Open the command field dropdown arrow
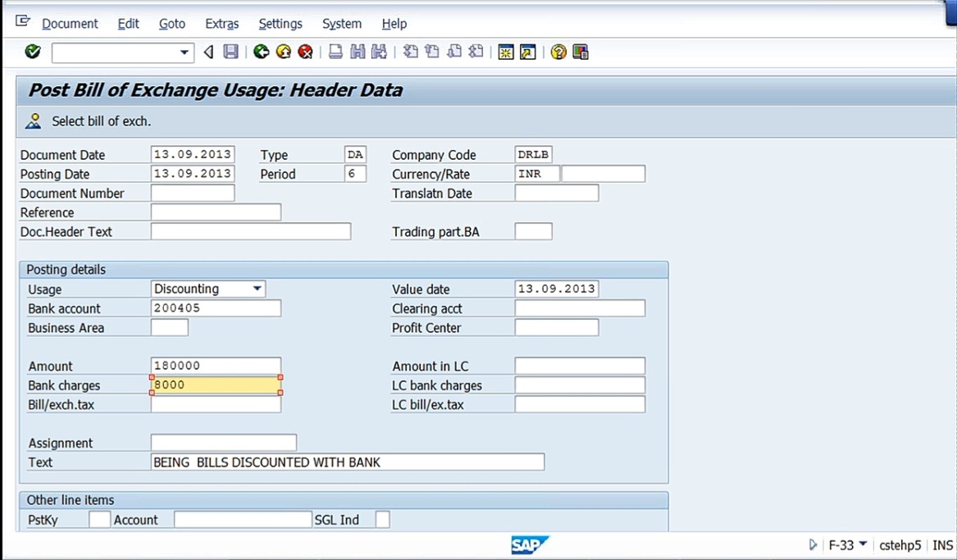The image size is (957, 560). click(184, 52)
